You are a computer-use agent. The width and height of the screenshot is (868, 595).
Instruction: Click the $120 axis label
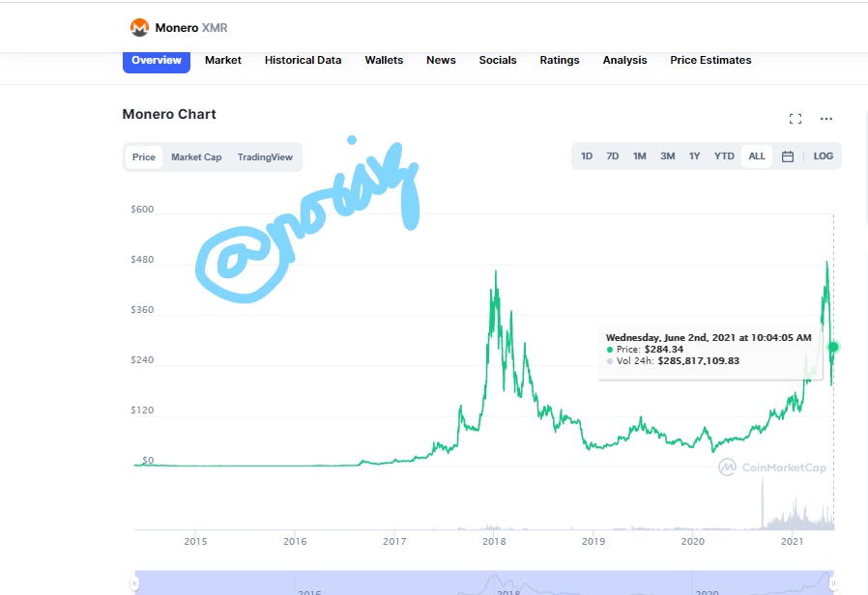click(142, 411)
